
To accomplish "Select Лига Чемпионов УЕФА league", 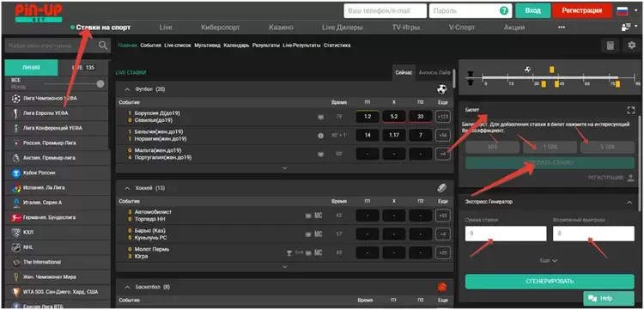I will (58, 99).
